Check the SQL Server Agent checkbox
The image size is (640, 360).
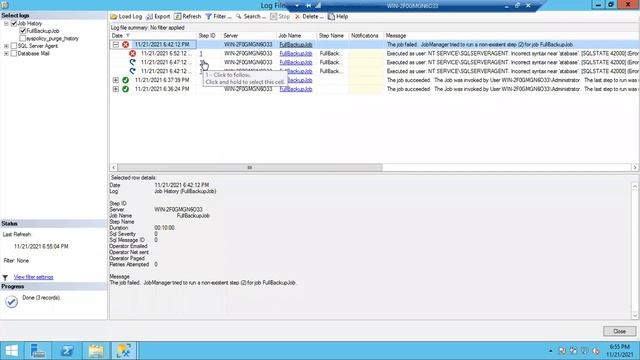tap(14, 46)
